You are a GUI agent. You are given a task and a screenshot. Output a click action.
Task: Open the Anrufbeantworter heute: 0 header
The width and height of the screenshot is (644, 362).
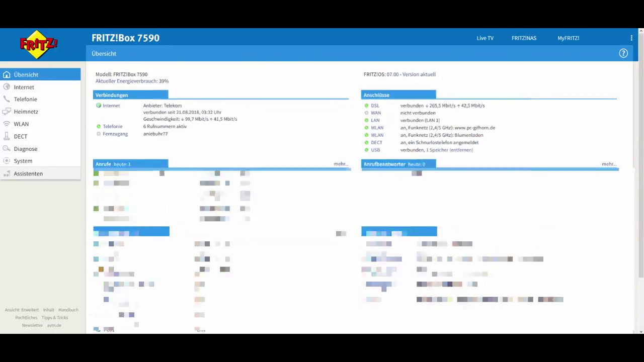[x=398, y=164]
